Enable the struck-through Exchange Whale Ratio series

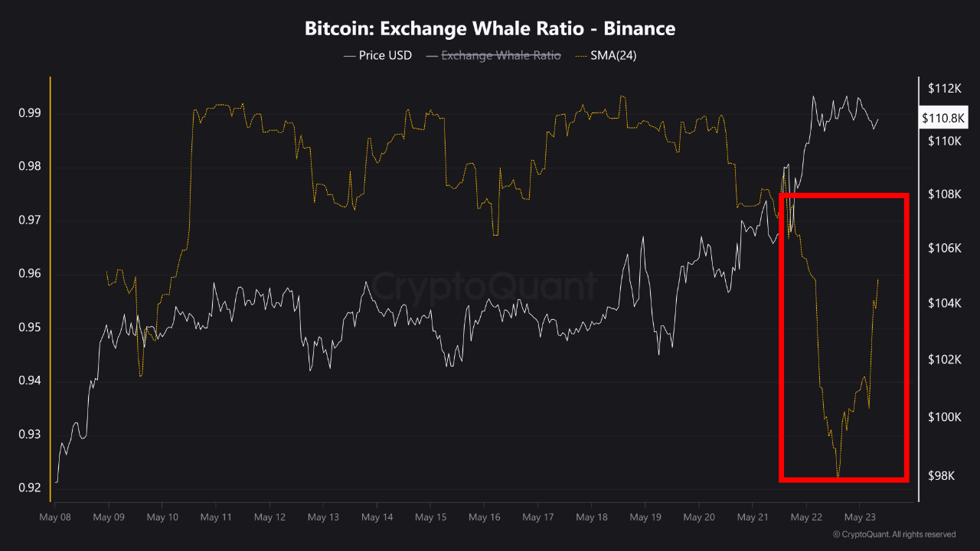tap(501, 55)
